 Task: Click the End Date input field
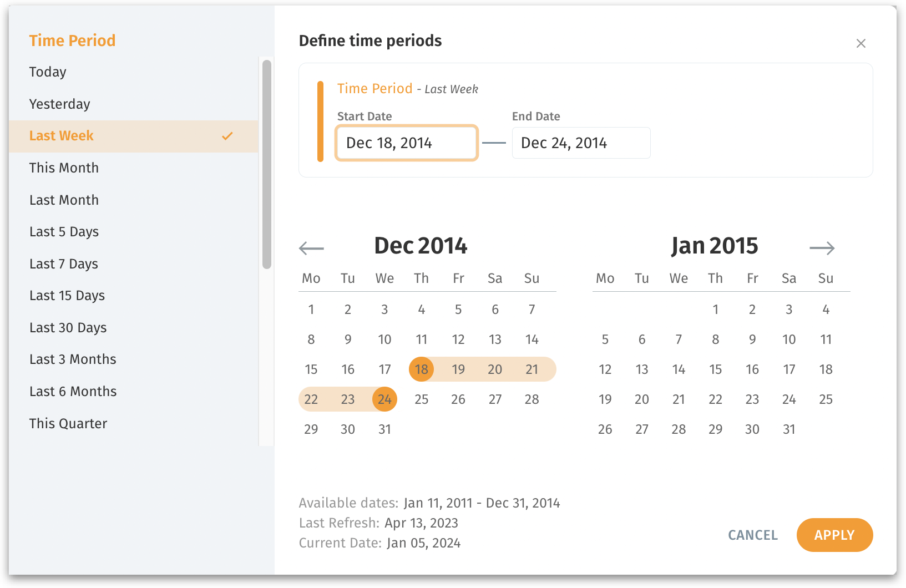point(580,143)
